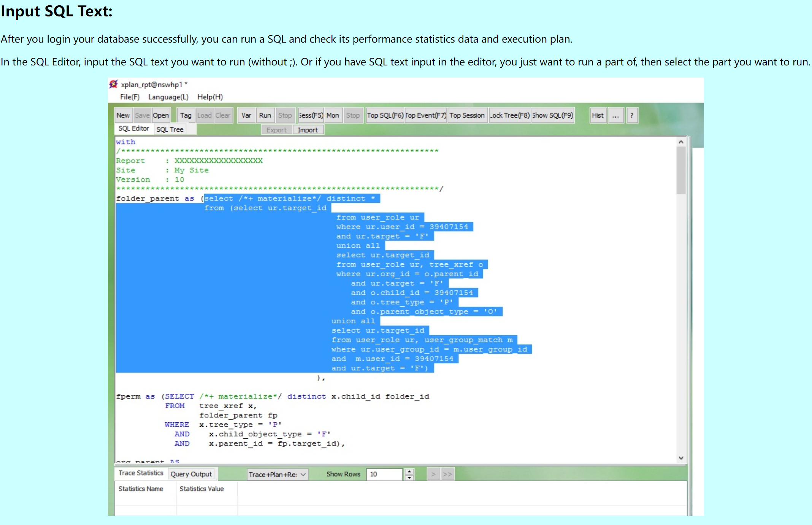The width and height of the screenshot is (812, 525).
Task: Open Lock Tree(F8) view
Action: [x=509, y=115]
